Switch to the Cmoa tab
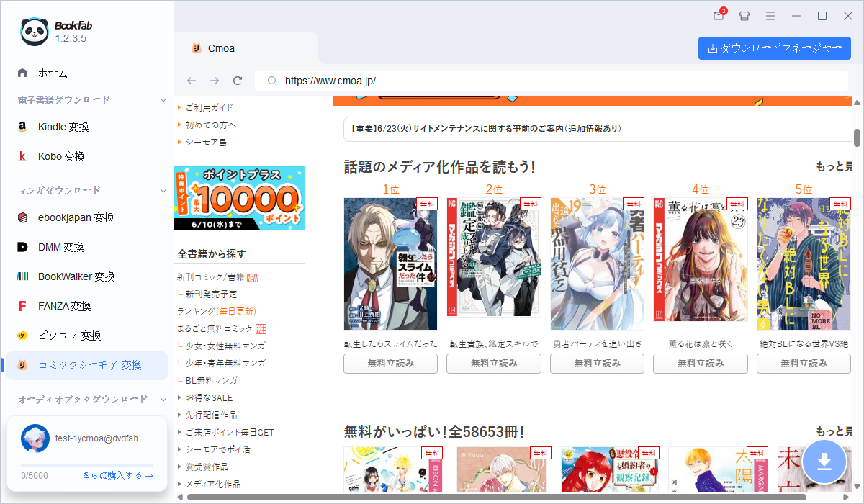 tap(246, 48)
